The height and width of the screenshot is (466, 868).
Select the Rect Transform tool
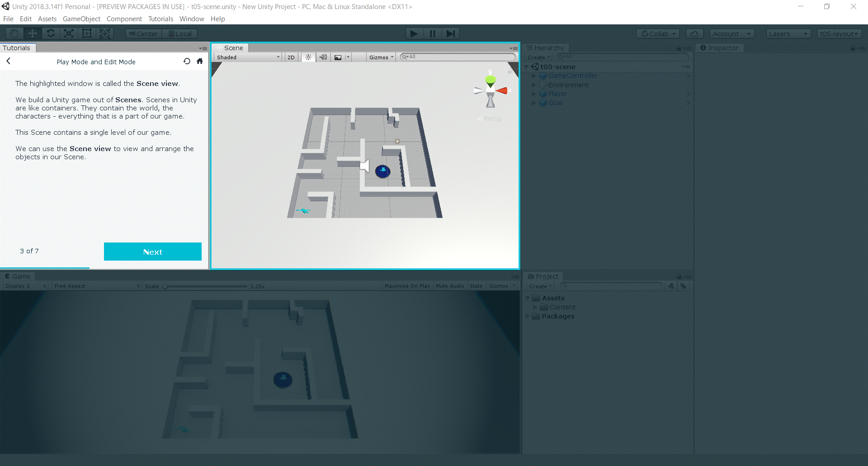87,33
